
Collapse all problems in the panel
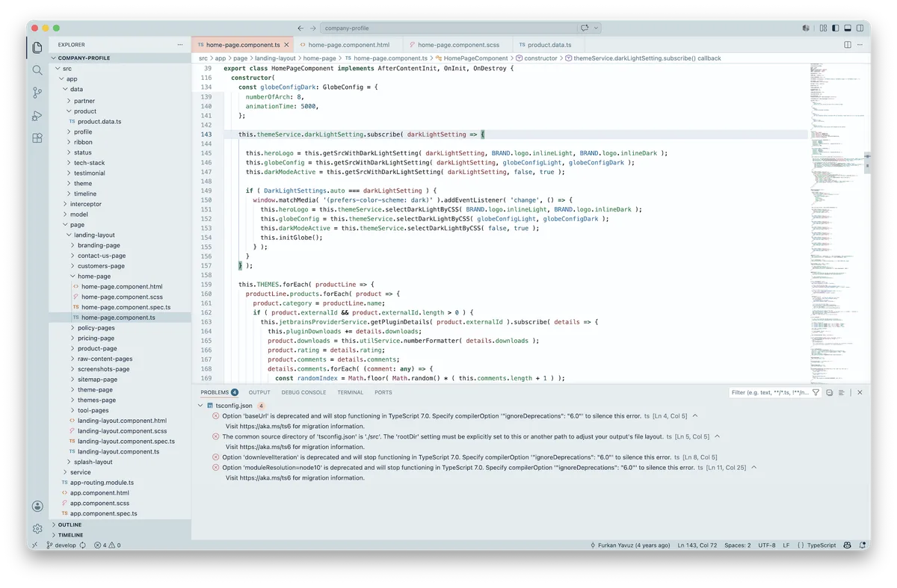(829, 392)
